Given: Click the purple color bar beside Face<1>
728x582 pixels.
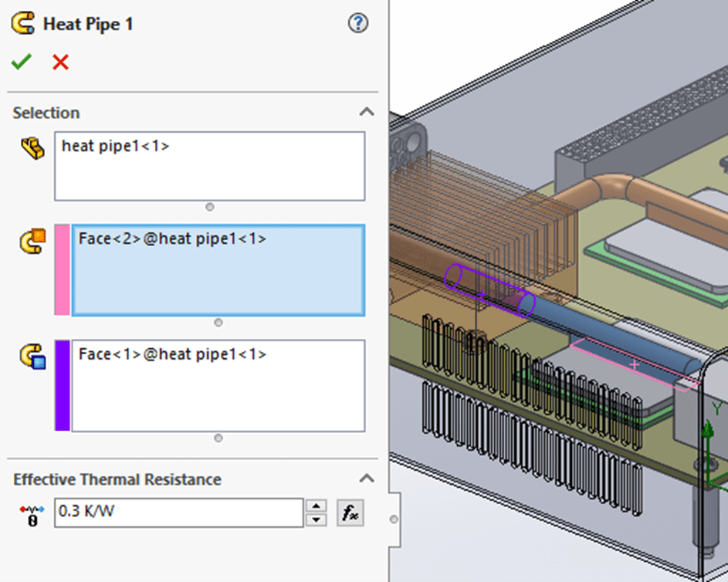Looking at the screenshot, I should (x=63, y=384).
